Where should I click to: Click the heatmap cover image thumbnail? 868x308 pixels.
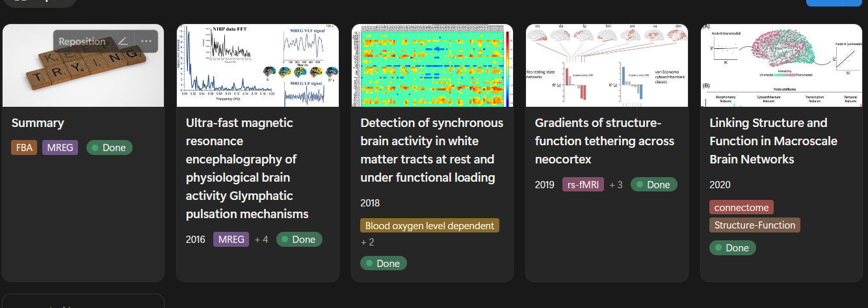[432, 65]
